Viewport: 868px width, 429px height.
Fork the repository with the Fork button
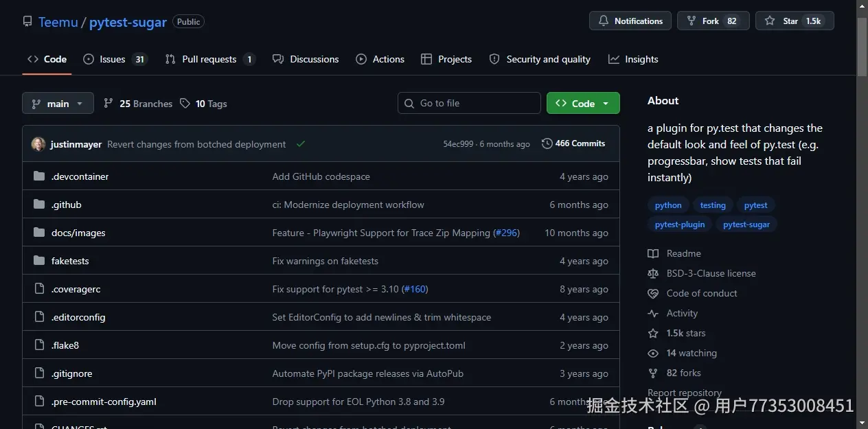point(713,21)
